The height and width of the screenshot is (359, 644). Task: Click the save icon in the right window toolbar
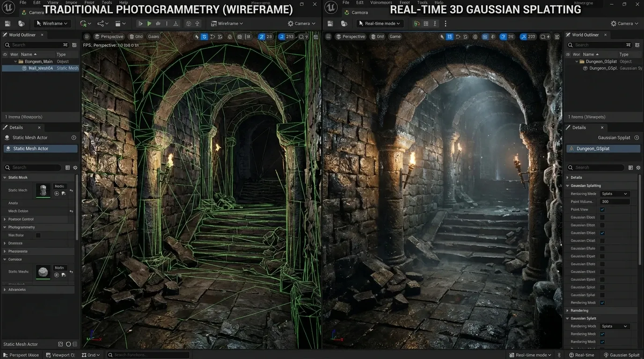pos(331,23)
